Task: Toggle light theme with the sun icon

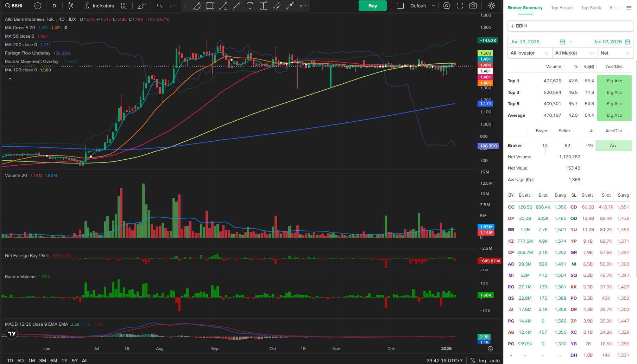Action: point(492,6)
